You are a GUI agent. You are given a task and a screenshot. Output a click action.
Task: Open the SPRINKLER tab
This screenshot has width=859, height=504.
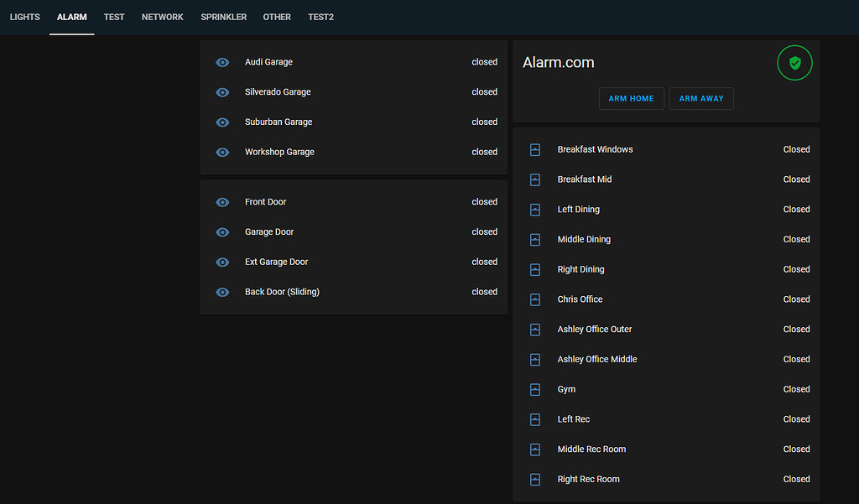223,17
